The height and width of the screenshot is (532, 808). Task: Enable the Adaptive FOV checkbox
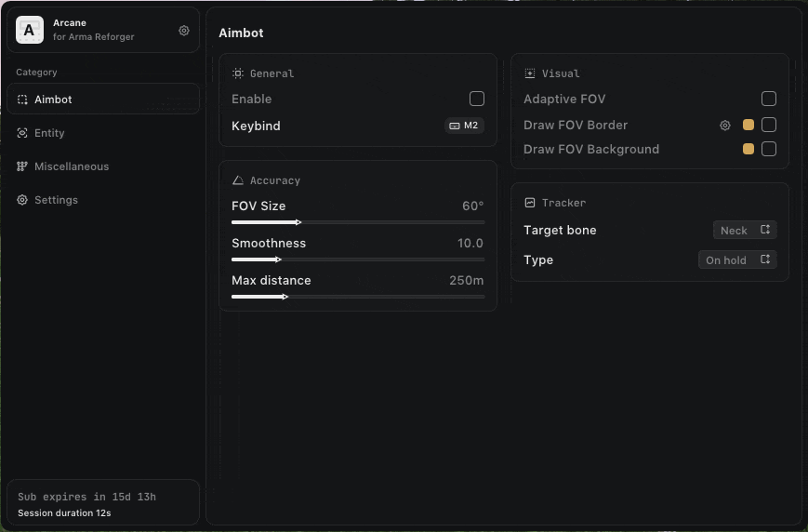coord(769,99)
